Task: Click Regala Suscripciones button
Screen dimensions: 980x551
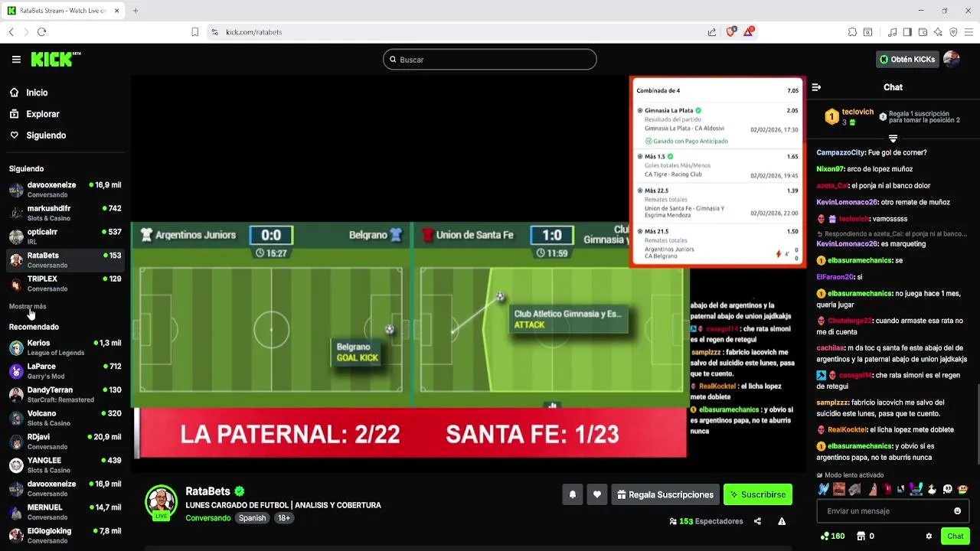Action: pyautogui.click(x=665, y=495)
